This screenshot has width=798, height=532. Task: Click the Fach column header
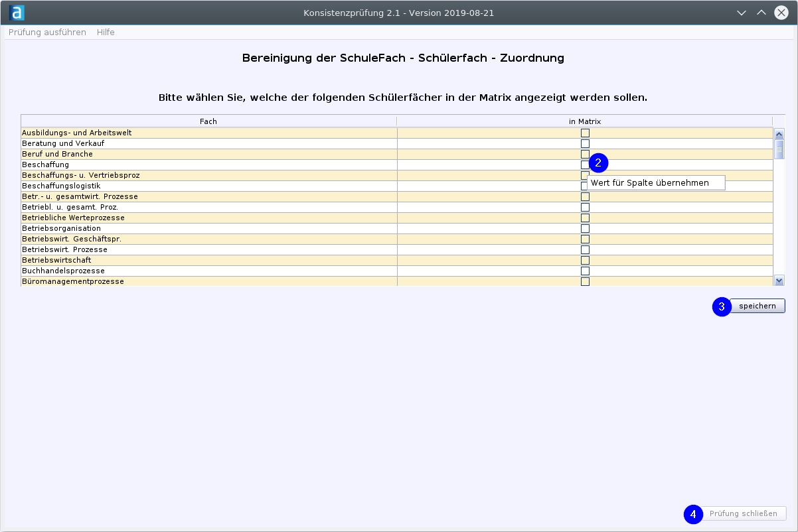(208, 121)
